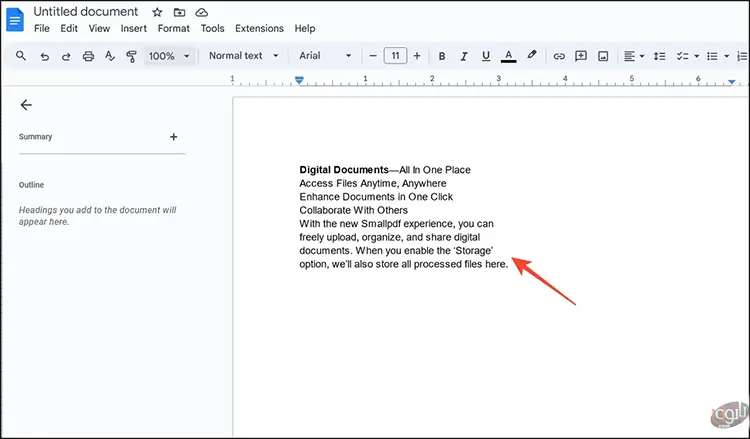750x439 pixels.
Task: Add a comment
Action: pyautogui.click(x=581, y=56)
